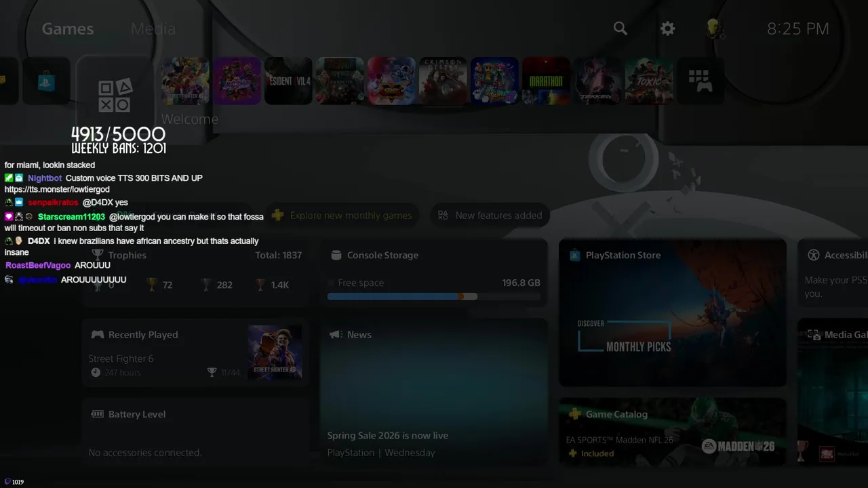868x488 pixels.
Task: Select the game tile between Resident Evil 4 and Street Fighter V
Action: click(x=340, y=81)
